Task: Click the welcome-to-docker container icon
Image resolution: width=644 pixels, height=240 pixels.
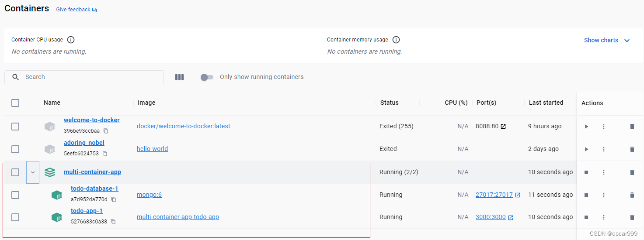Action: [50, 127]
